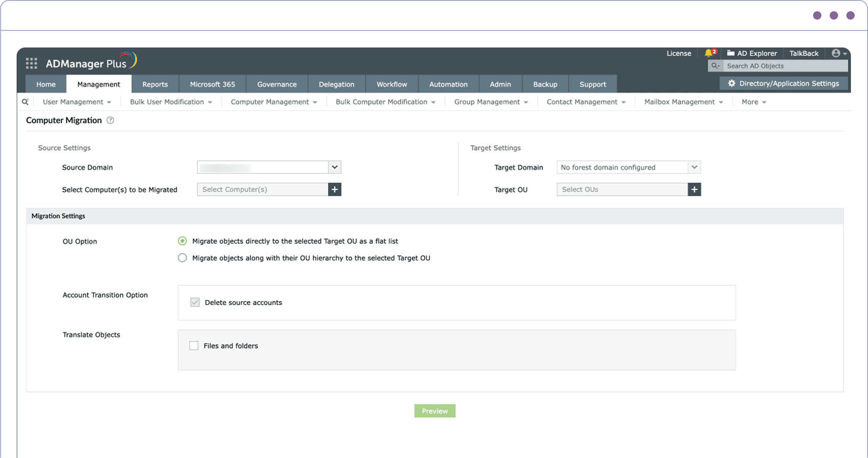Click the search icon in submenu bar
Screen dimensions: 868x458
[25, 102]
